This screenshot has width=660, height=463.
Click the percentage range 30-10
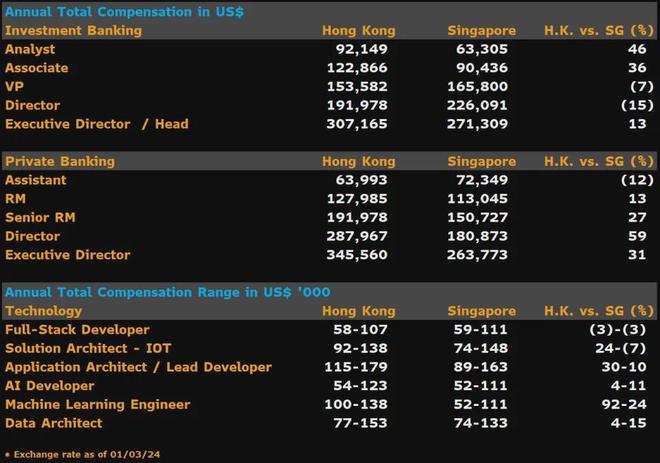tap(624, 367)
